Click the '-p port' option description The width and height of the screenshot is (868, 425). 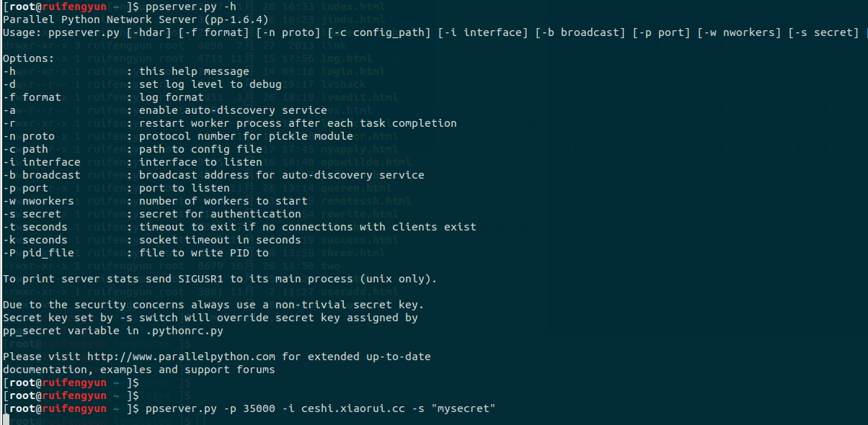[x=185, y=188]
